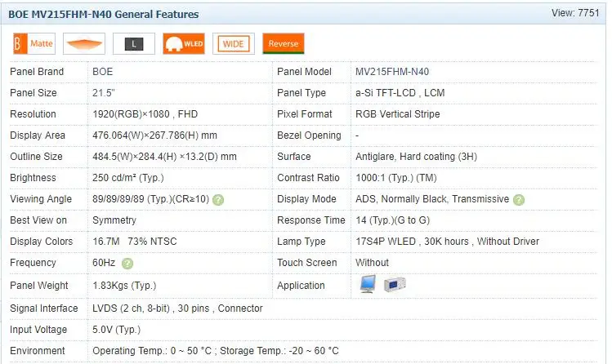Click the orange viewing-angle shape icon
Viewport: 612px width, 364px height.
click(x=84, y=43)
